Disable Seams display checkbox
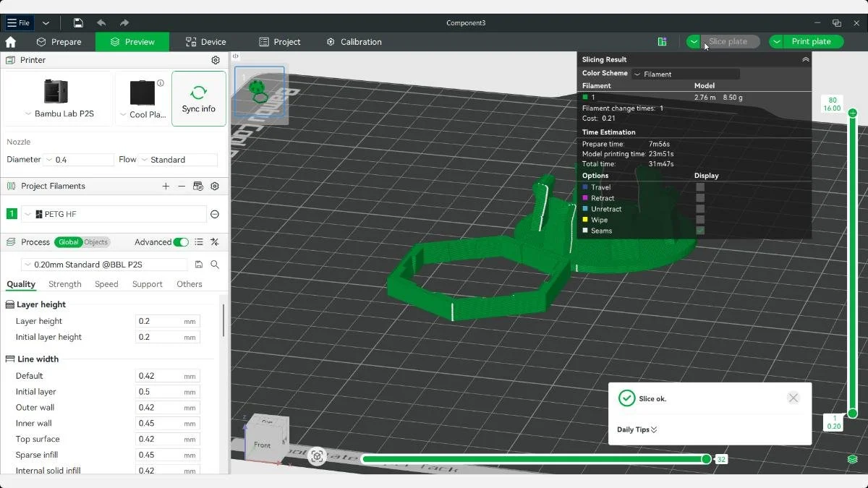868x488 pixels. point(700,231)
